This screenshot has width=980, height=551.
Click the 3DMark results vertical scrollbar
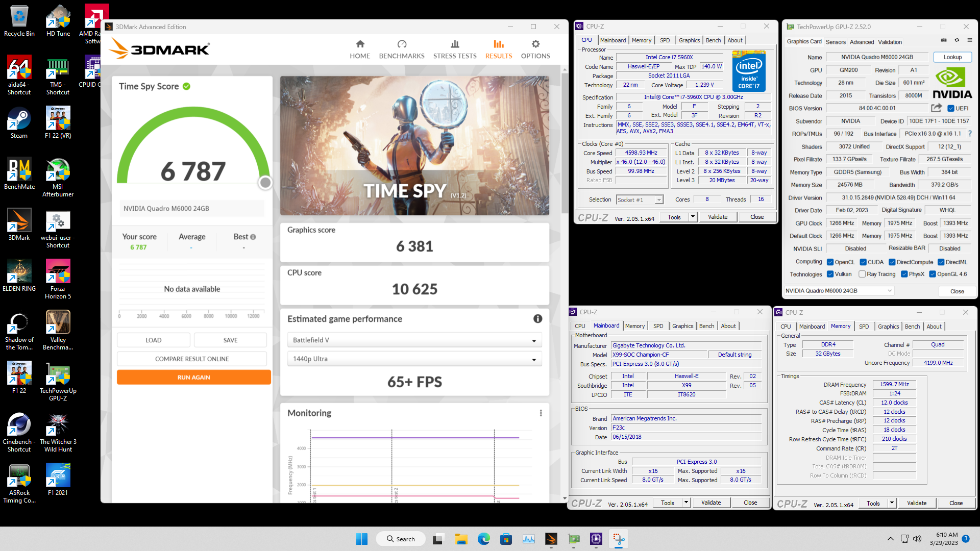pyautogui.click(x=565, y=143)
